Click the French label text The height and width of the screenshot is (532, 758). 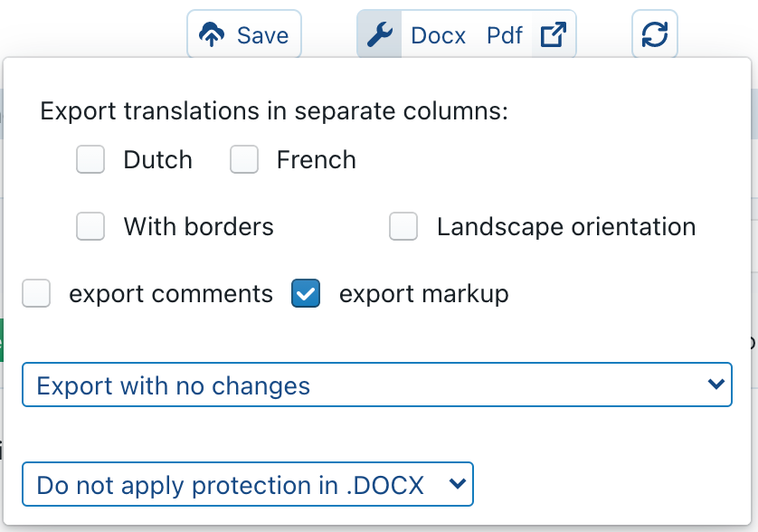316,160
